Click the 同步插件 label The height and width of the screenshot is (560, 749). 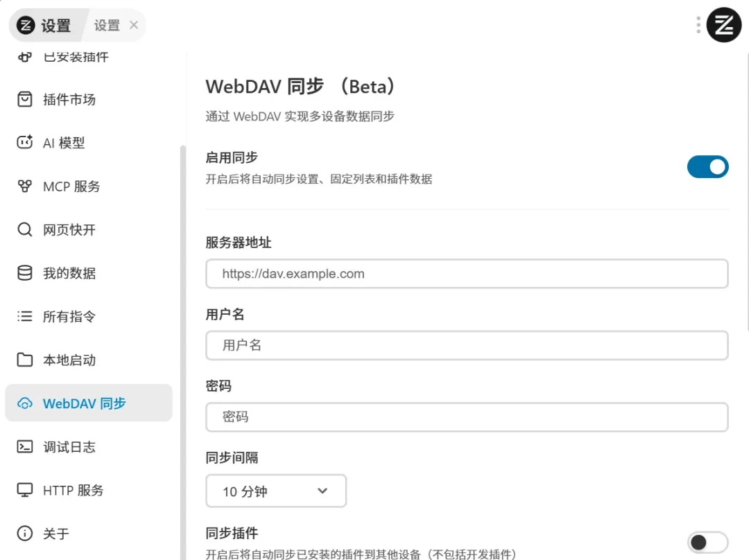coord(232,532)
